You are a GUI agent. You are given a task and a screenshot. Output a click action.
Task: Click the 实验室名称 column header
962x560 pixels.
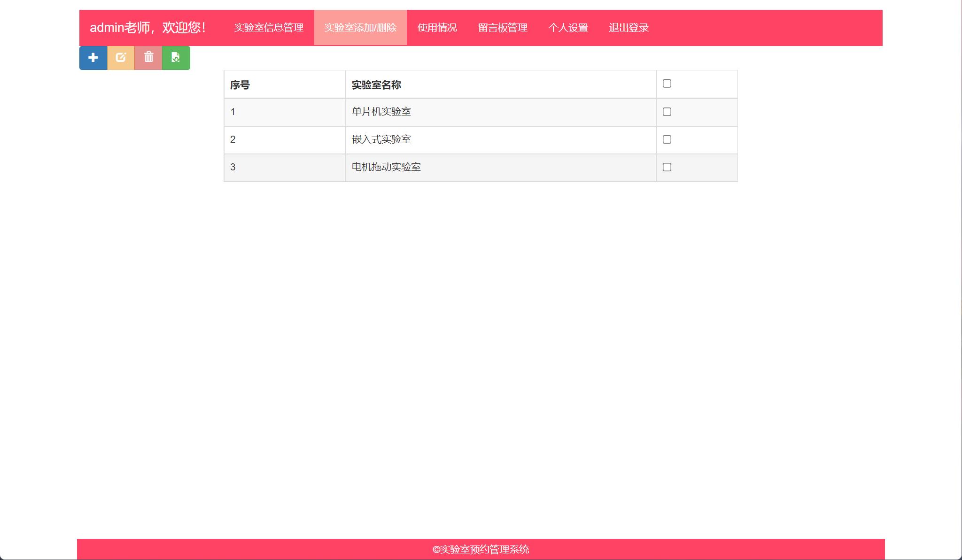click(x=376, y=85)
